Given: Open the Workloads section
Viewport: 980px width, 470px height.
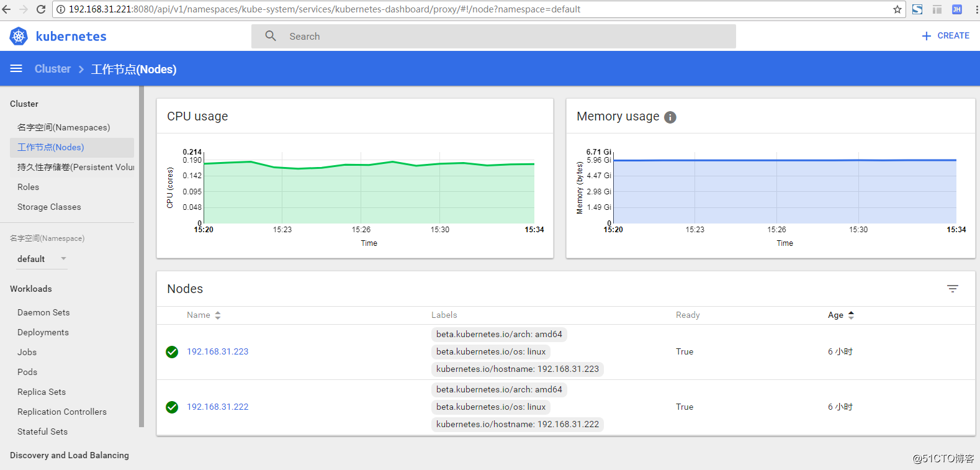Looking at the screenshot, I should (31, 289).
